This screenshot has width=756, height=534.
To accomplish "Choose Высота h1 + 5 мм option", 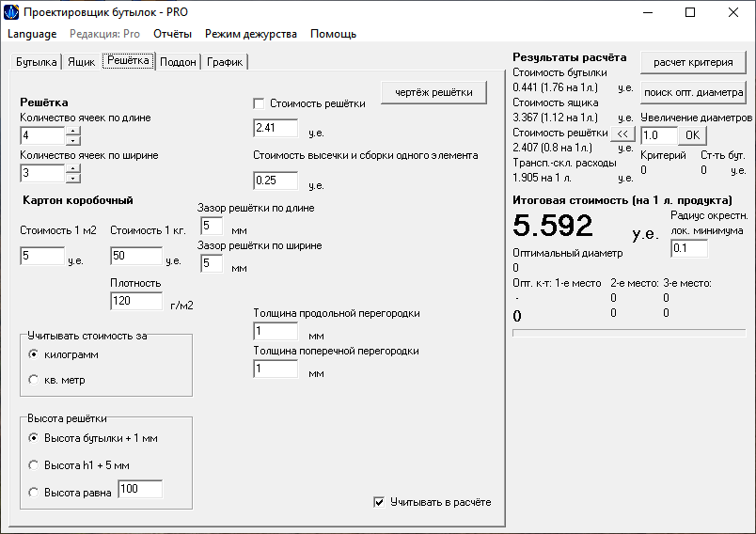I will coord(33,465).
